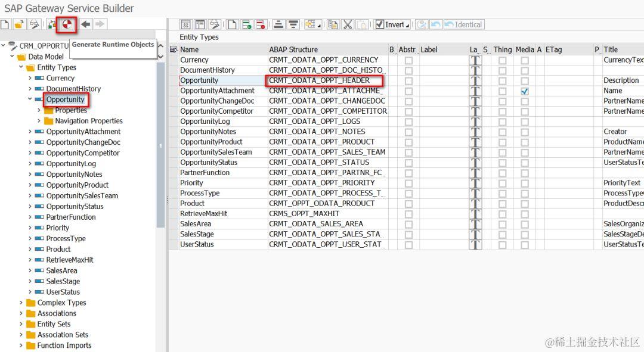Click Label T icon in Product row
The height and width of the screenshot is (352, 644).
tap(475, 204)
